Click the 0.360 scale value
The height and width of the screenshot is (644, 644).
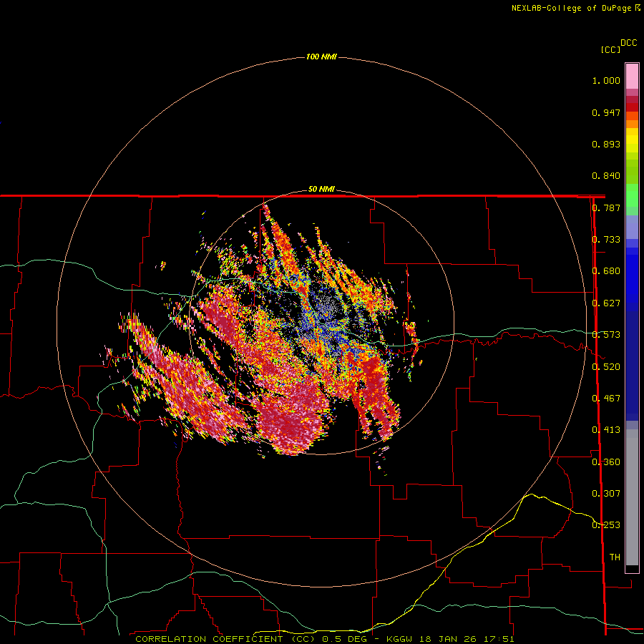(606, 462)
